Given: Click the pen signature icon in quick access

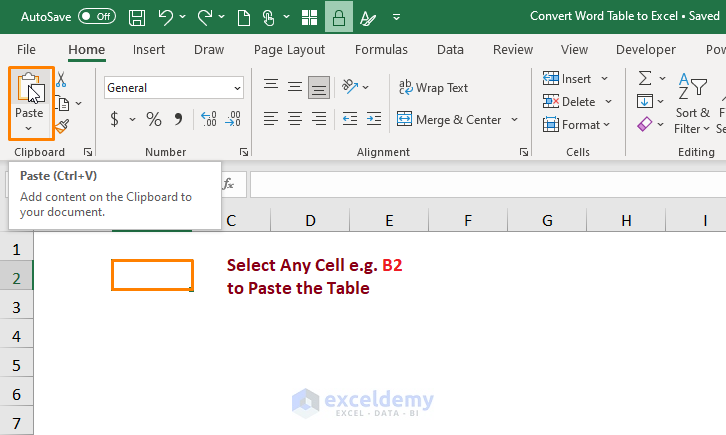Looking at the screenshot, I should [x=368, y=19].
